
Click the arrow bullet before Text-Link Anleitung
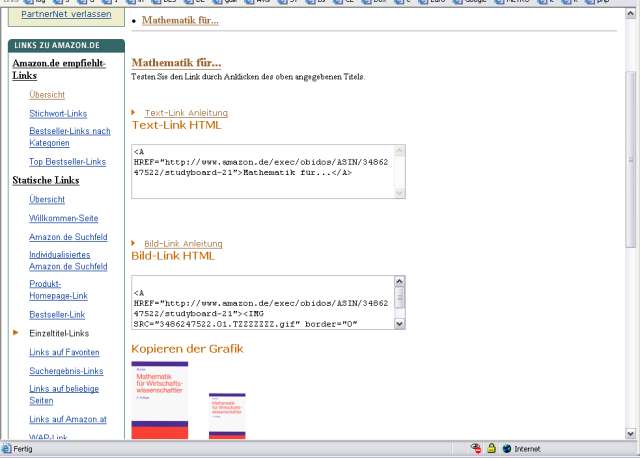[135, 113]
